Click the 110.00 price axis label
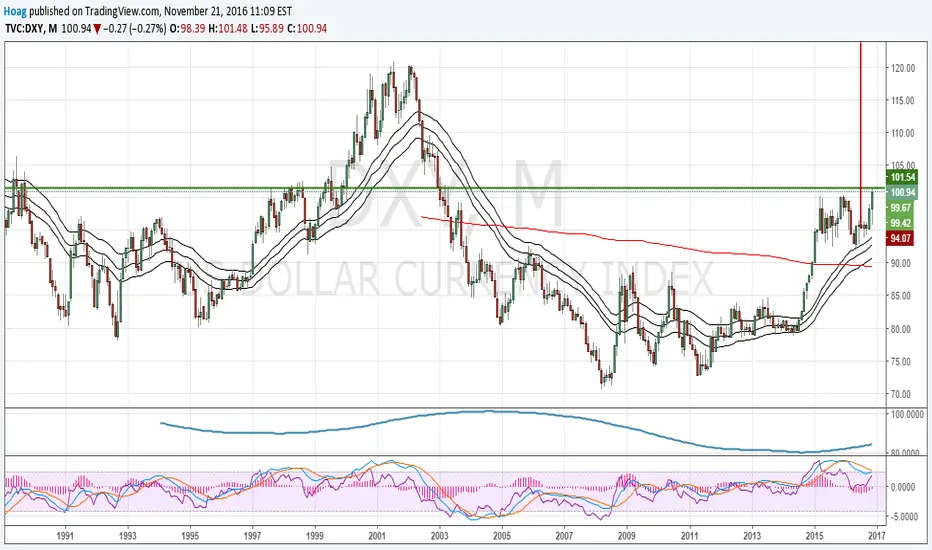This screenshot has width=932, height=550. click(x=902, y=133)
